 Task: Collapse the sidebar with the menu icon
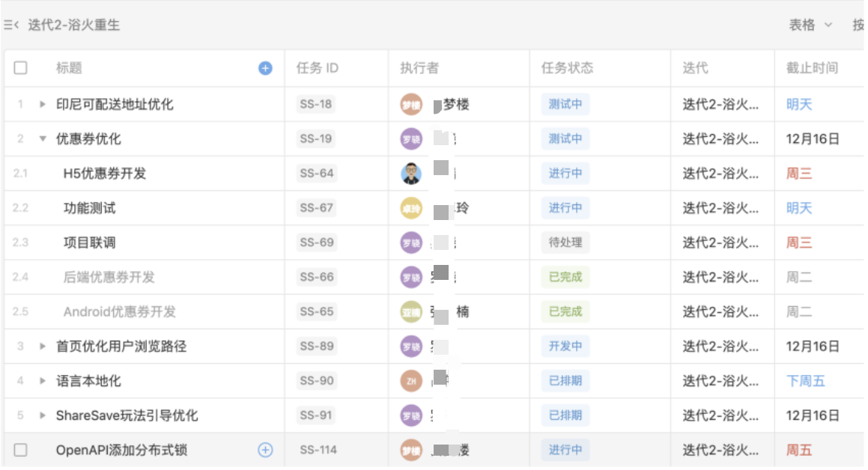[11, 25]
